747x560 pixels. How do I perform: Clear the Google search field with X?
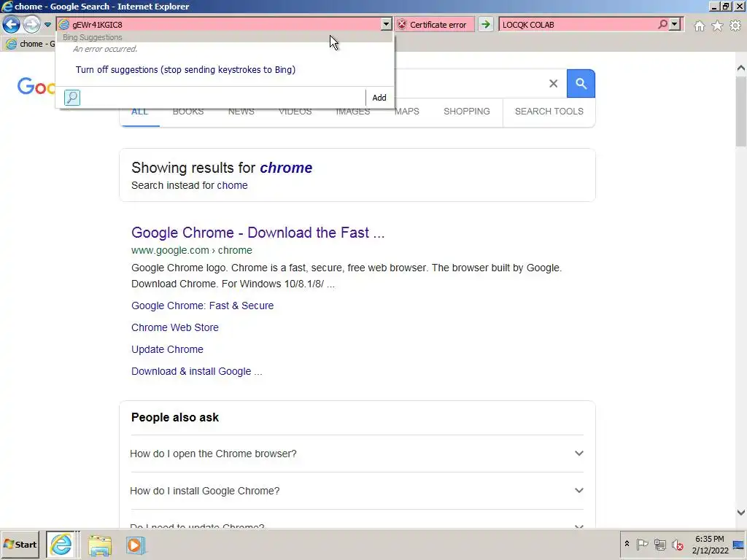pyautogui.click(x=553, y=84)
